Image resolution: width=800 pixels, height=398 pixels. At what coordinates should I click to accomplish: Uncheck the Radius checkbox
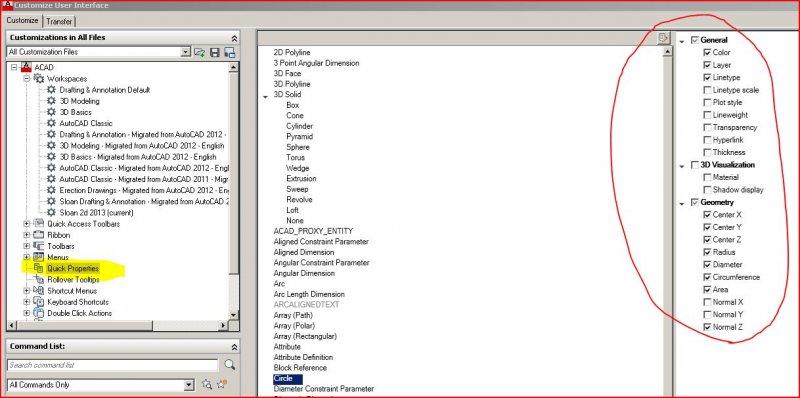pos(707,252)
